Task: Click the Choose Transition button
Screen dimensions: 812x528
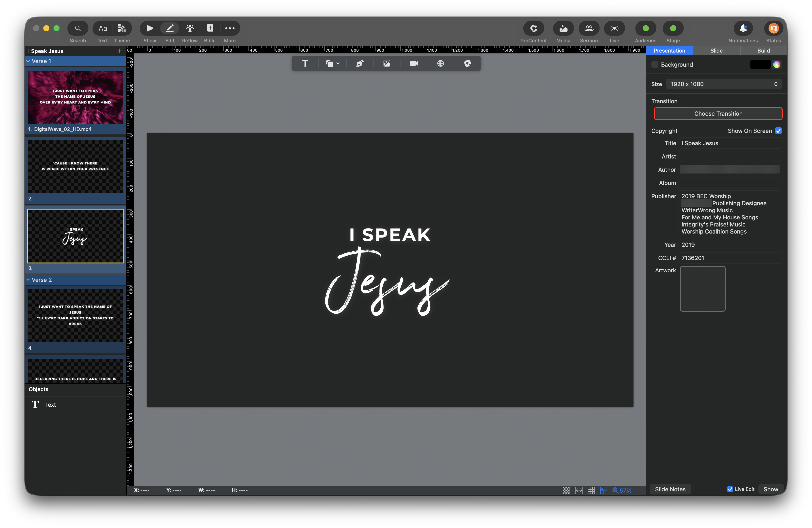Action: 718,114
